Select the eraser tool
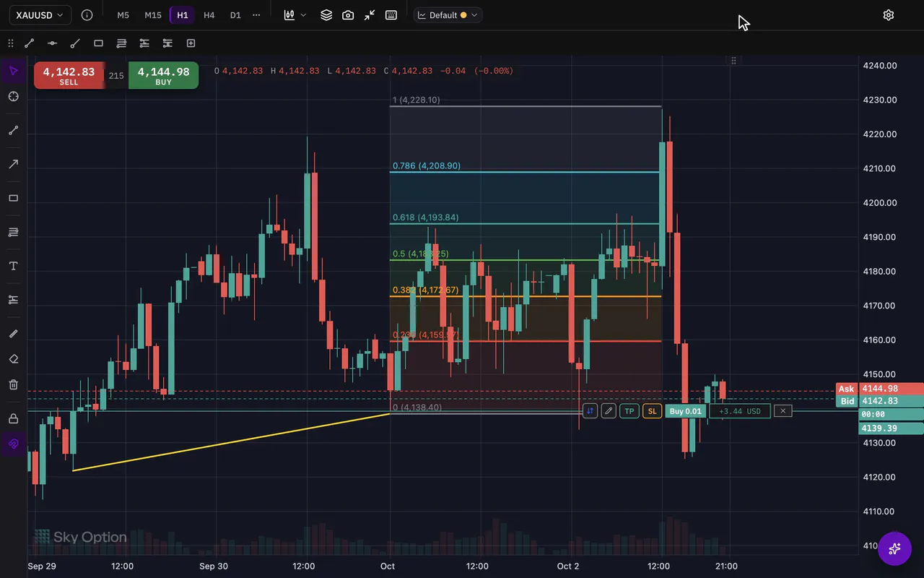This screenshot has width=924, height=578. click(13, 359)
